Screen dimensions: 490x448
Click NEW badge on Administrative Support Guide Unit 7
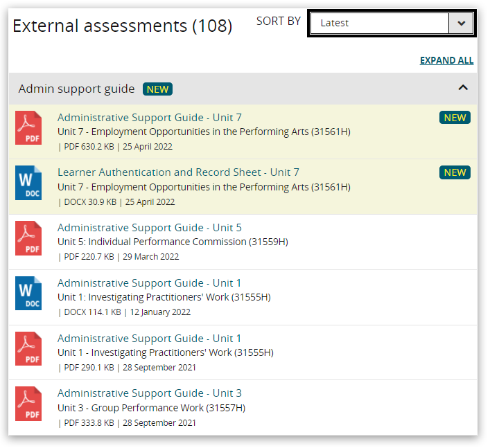click(455, 118)
